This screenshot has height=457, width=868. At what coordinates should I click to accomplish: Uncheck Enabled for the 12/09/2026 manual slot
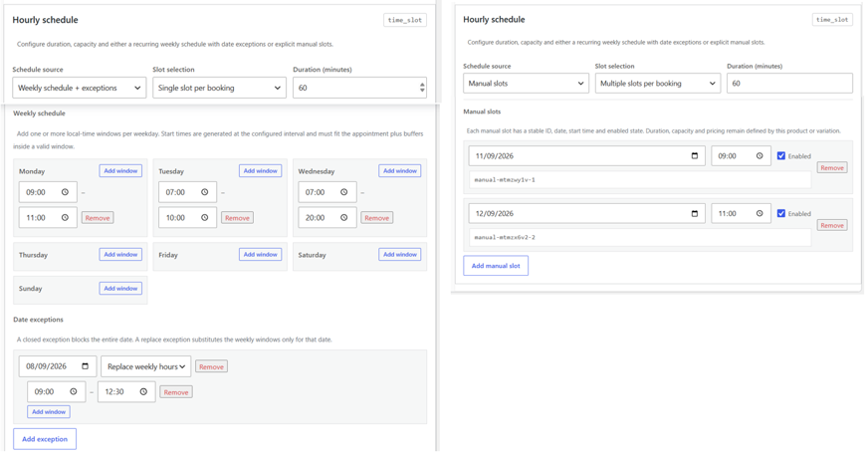coord(781,214)
